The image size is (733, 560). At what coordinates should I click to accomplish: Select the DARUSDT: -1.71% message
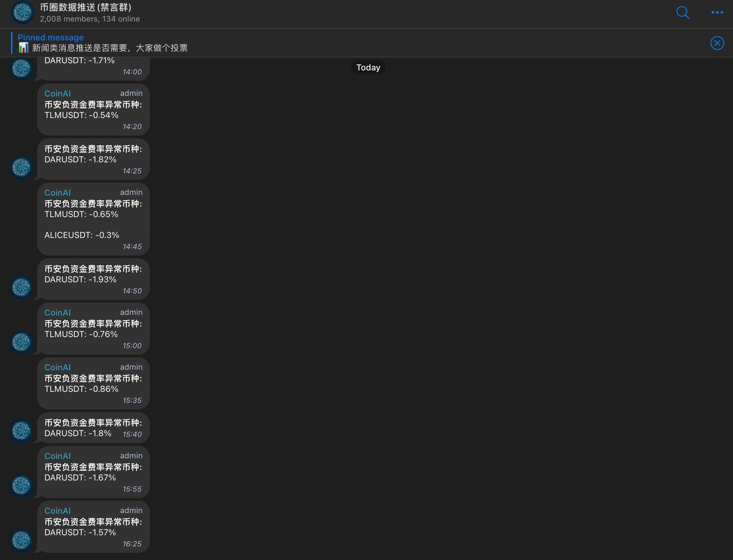tap(79, 60)
